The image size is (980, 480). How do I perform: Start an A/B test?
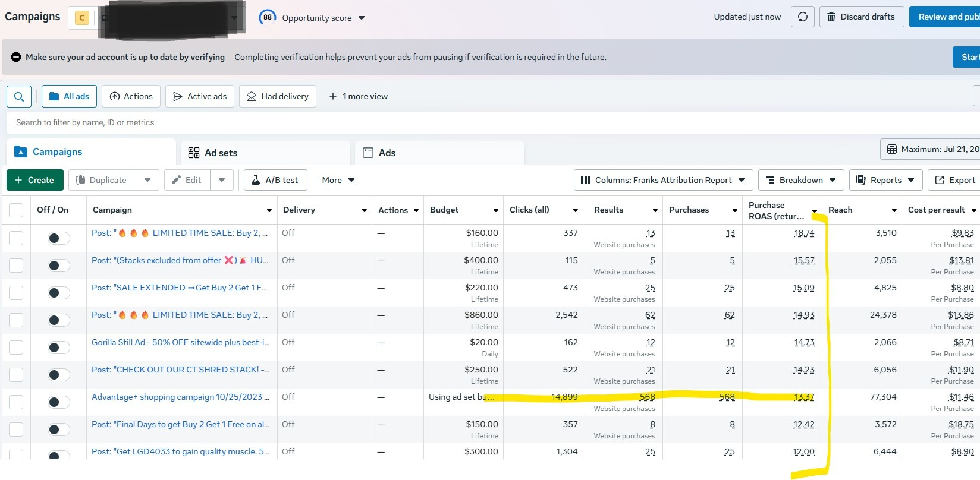pos(275,180)
